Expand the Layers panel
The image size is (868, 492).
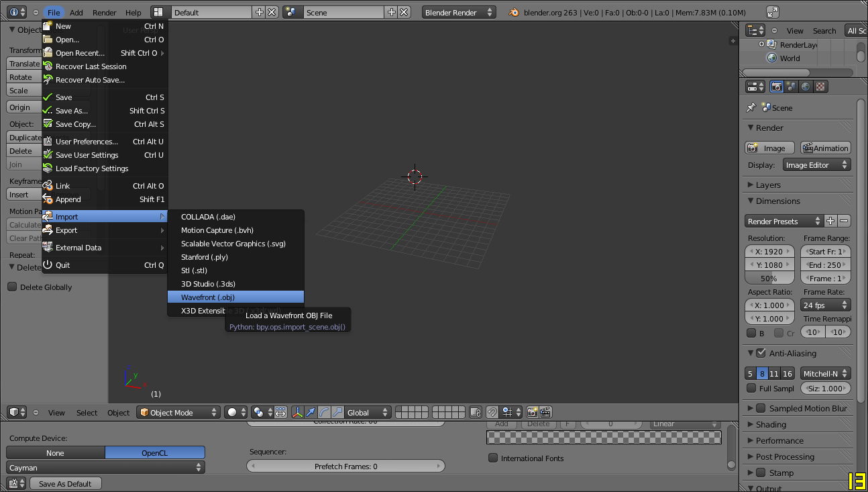click(751, 185)
